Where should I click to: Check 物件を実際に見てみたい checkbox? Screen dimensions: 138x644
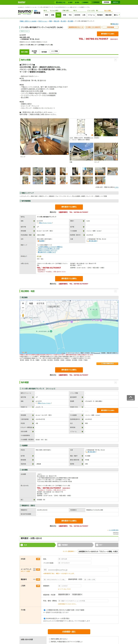tap(50, 639)
